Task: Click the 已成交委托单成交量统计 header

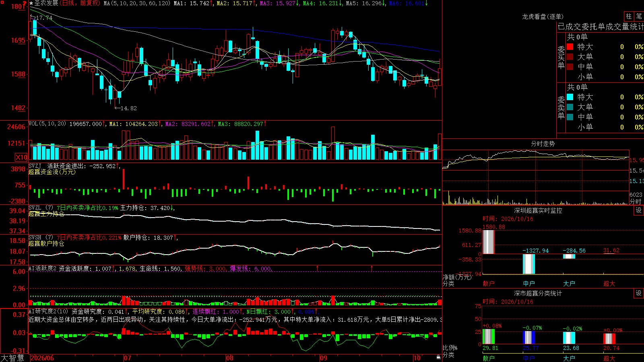Action: click(601, 27)
